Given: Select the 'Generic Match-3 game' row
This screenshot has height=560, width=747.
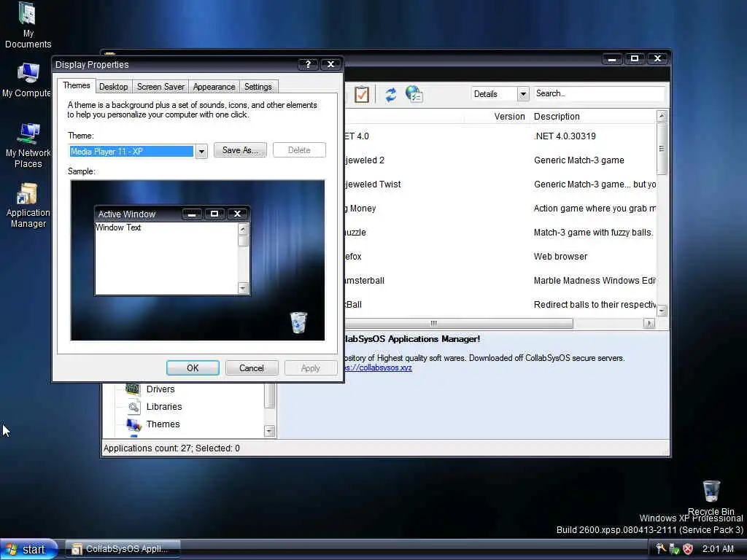Looking at the screenshot, I should point(500,160).
